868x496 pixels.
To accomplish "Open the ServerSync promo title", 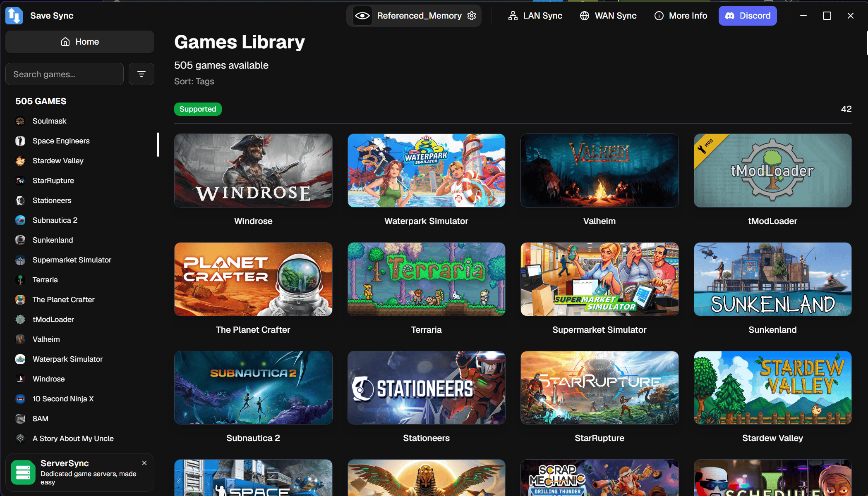I will pos(65,463).
